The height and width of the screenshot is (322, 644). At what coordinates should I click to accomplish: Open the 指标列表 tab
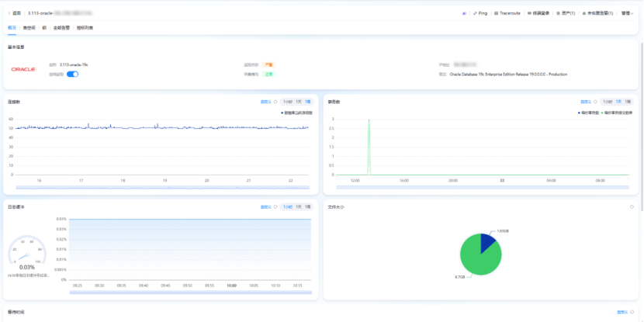pyautogui.click(x=85, y=28)
